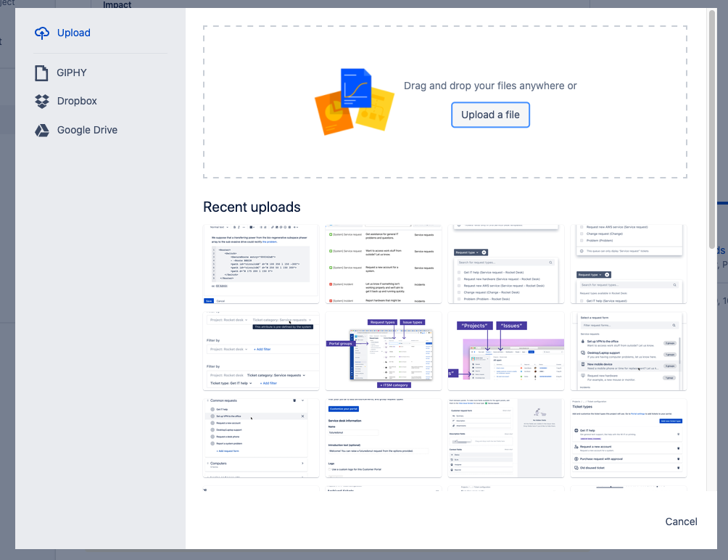Select the Ticket types screenshot thumbnail
Screen dimensions: 728x560
[x=628, y=438]
